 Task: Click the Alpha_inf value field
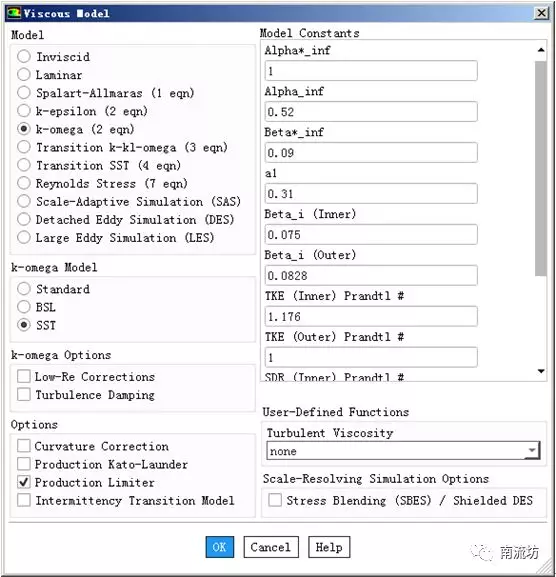pos(371,111)
